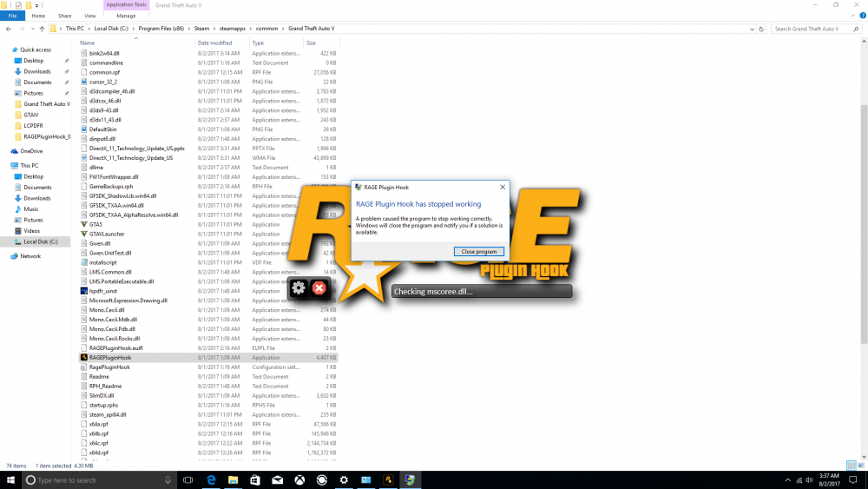This screenshot has height=489, width=868.
Task: Open Settings gear in taskbar
Action: 344,479
